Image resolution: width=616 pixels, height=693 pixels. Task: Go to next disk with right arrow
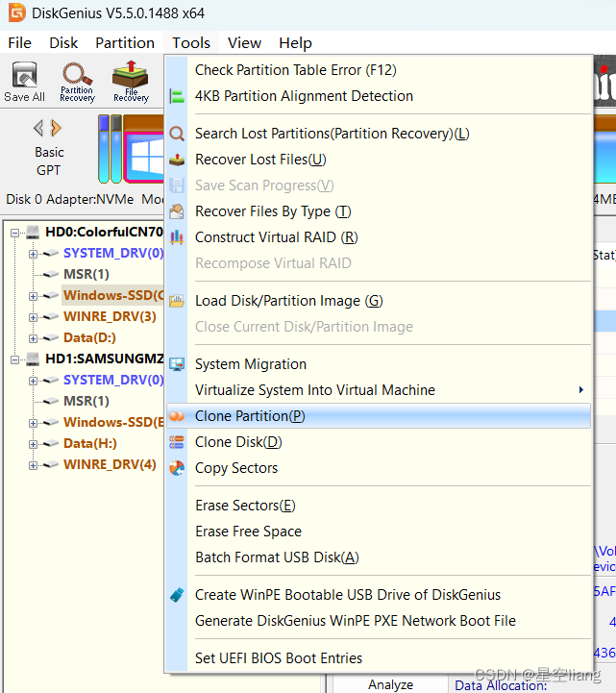(56, 128)
